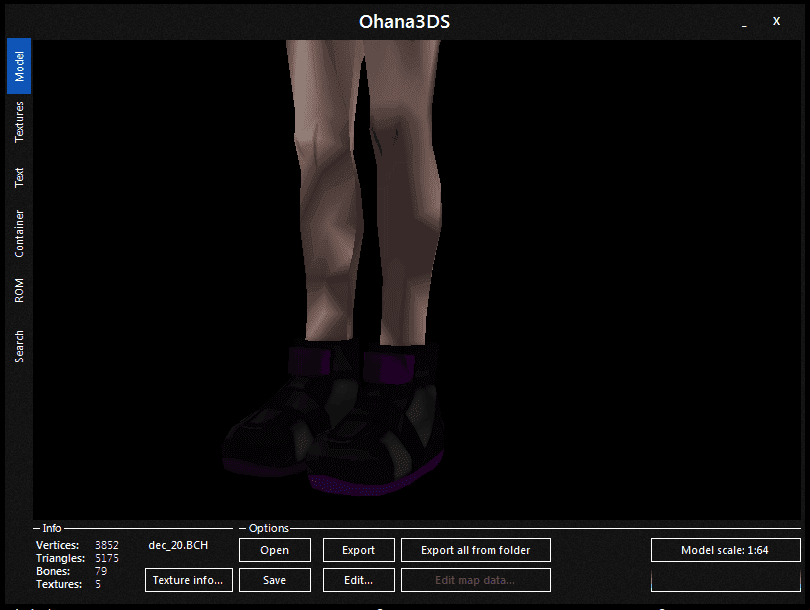
Task: Open the Search side tab
Action: pos(19,346)
